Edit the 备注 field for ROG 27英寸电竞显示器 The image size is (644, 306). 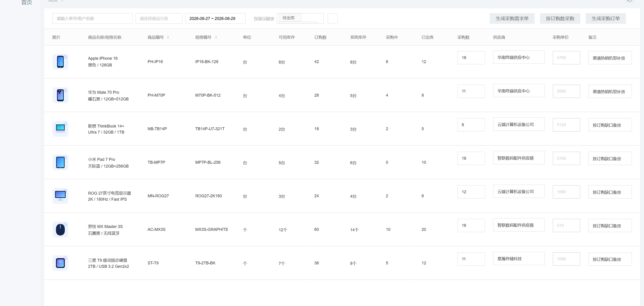(x=610, y=192)
